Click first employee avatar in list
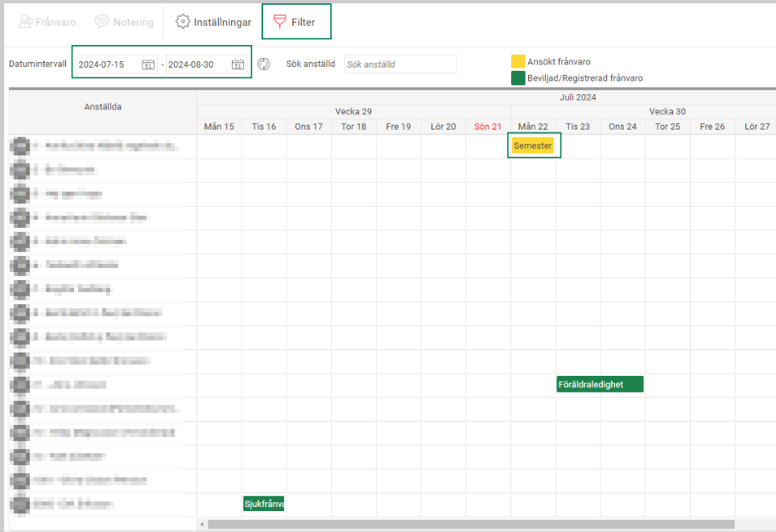 [20, 146]
